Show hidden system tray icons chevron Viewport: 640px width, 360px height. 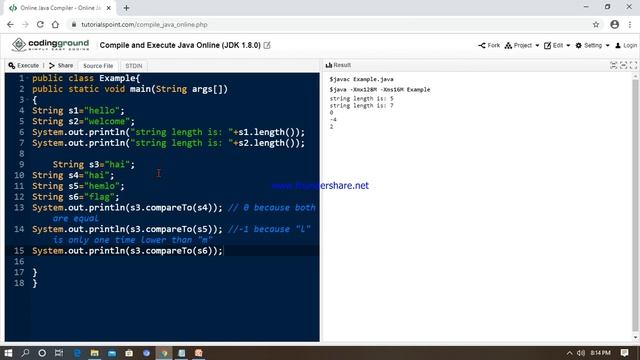tap(569, 353)
